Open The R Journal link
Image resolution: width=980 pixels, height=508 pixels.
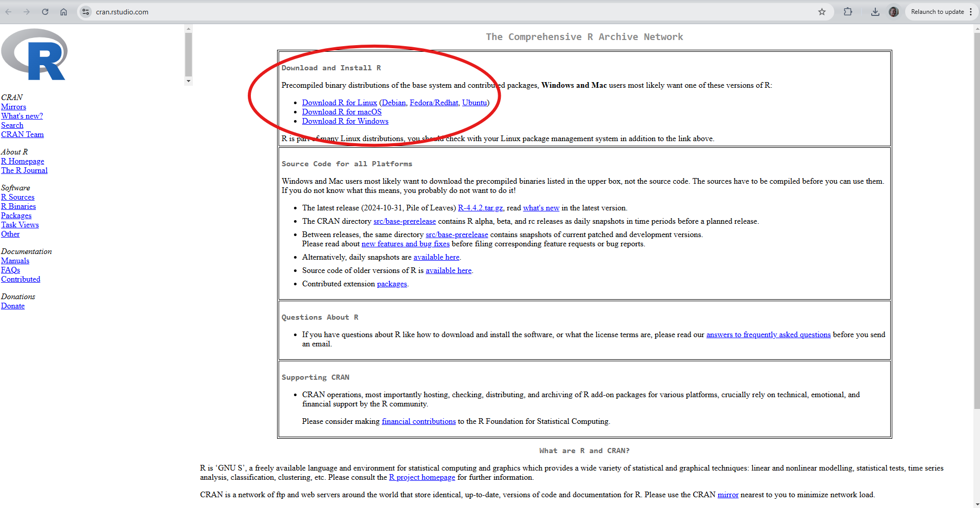coord(24,170)
